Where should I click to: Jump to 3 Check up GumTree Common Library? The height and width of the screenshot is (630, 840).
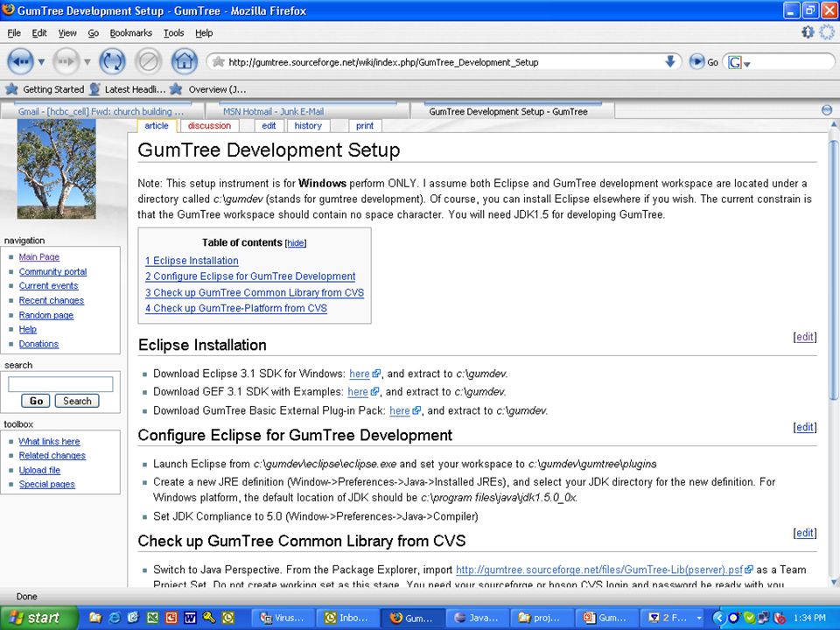pos(255,292)
